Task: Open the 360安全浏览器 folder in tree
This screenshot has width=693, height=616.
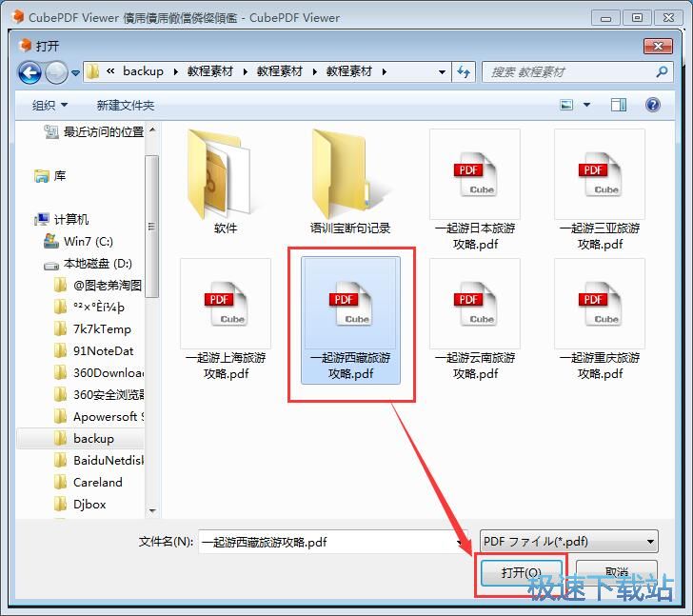Action: [99, 394]
